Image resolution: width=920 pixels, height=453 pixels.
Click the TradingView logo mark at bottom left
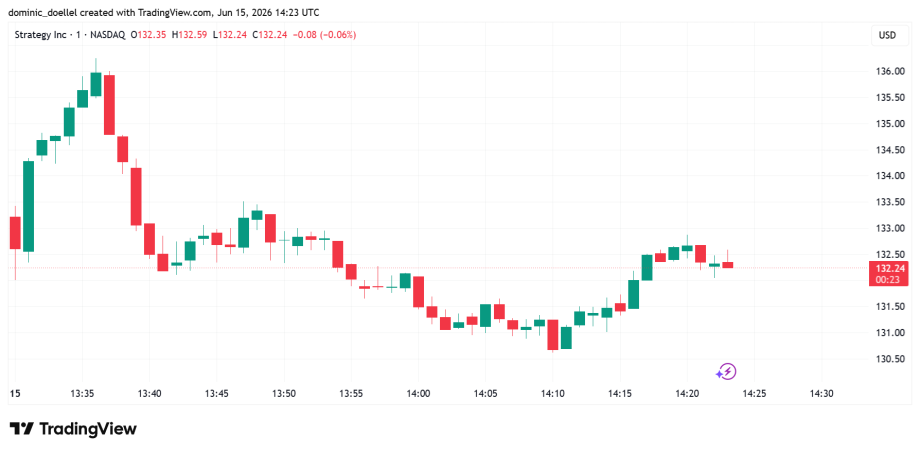(x=21, y=429)
